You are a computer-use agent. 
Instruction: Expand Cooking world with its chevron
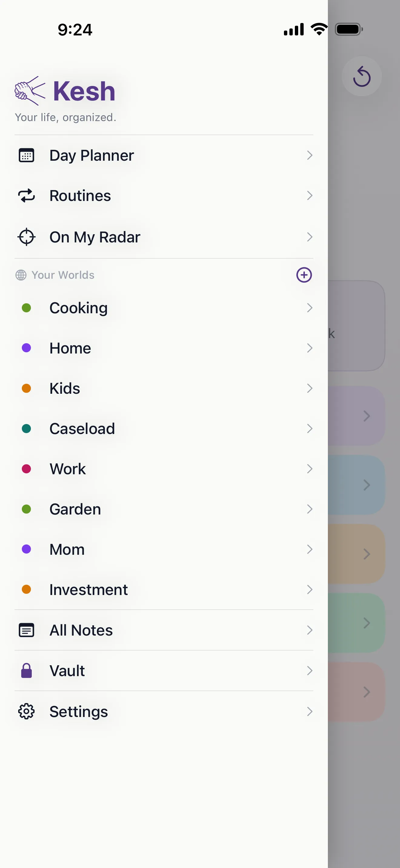tap(309, 307)
